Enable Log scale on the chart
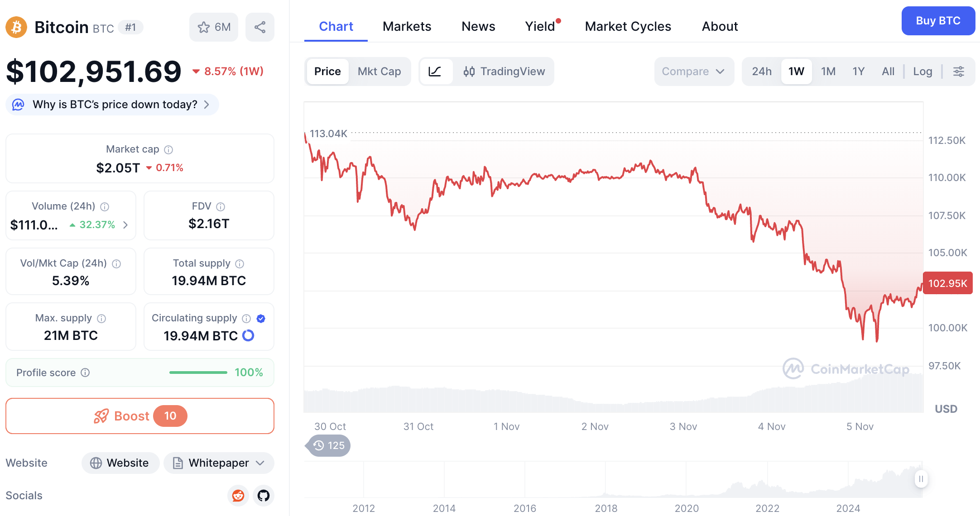The height and width of the screenshot is (516, 980). pyautogui.click(x=922, y=71)
